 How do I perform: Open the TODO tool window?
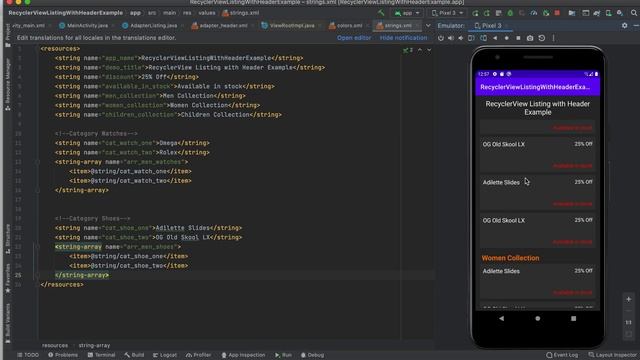28,355
